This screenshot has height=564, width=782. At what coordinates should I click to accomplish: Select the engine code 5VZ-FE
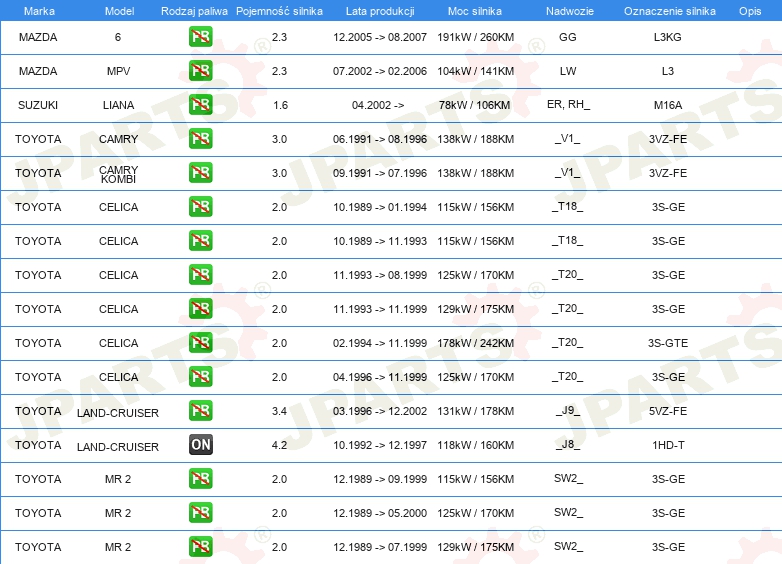(668, 411)
